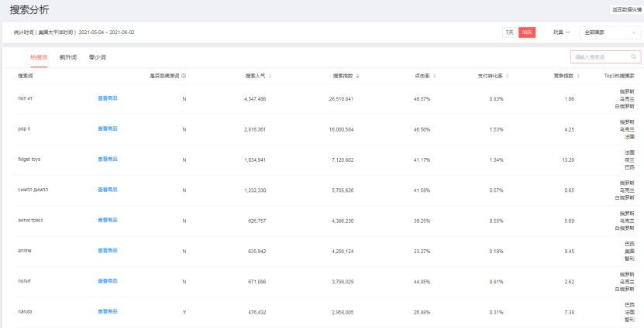Open the 玩具 category dropdown
The width and height of the screenshot is (644, 329).
561,33
